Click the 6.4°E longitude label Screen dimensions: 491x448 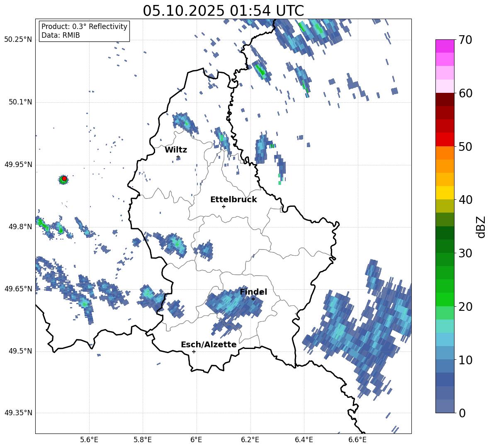(304, 440)
